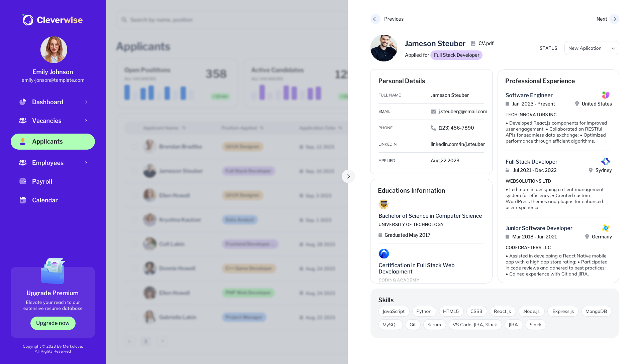Select the checkbox next to Jameson Steuber's row
The image size is (642, 364).
[135, 171]
